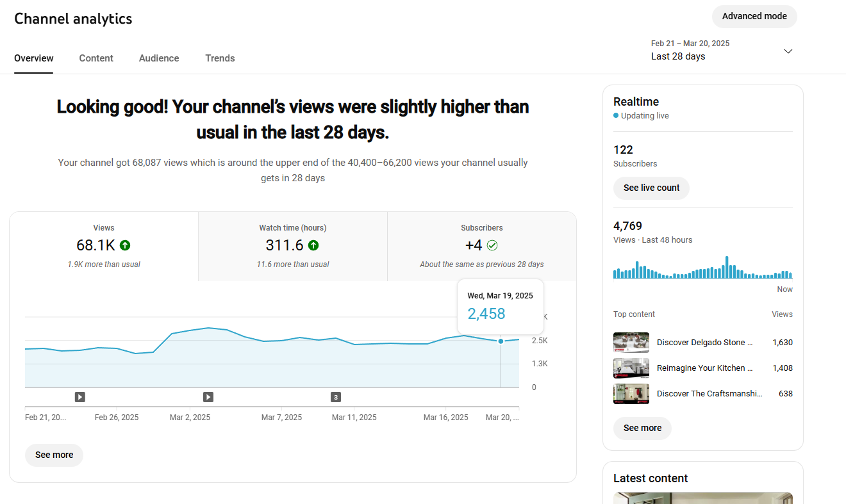Click See more in the Realtime card

pyautogui.click(x=642, y=428)
